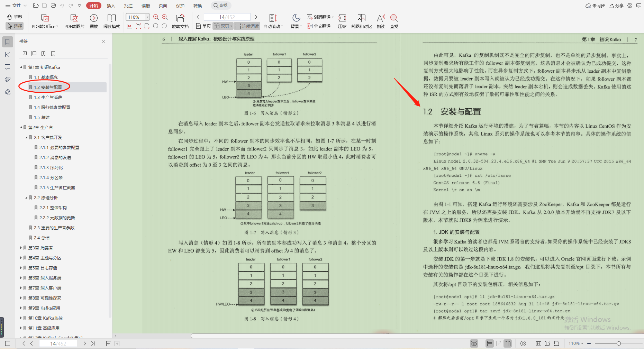The height and width of the screenshot is (349, 644).
Task: Select the single page icon in the status bar
Action: 499,343
